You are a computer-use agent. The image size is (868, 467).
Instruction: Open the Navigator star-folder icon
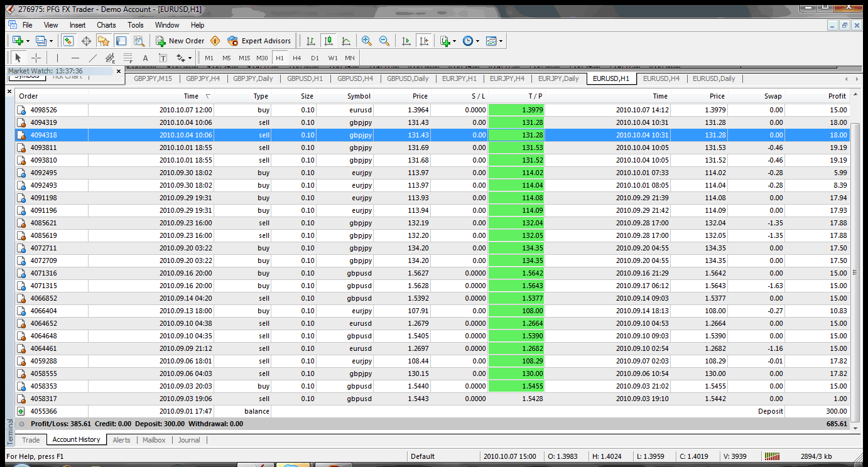[x=104, y=41]
